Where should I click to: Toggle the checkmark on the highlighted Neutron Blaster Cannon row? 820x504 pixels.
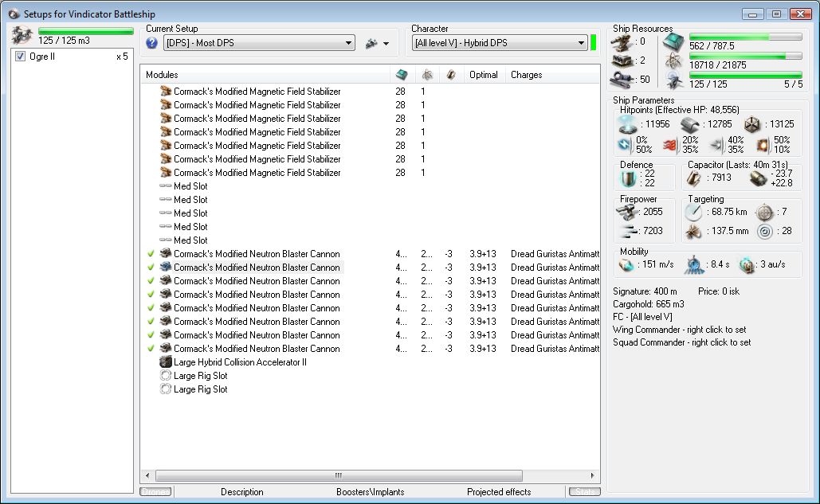click(151, 268)
